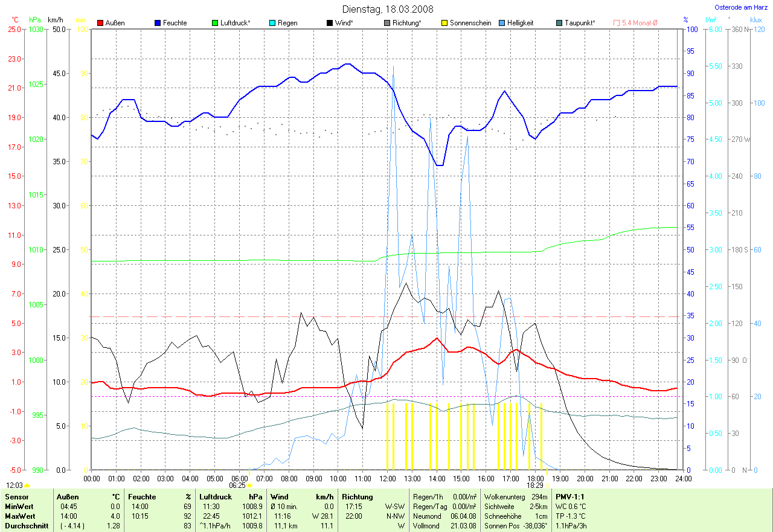773x532 pixels.
Task: Click the Osterode am Harz location link
Action: click(740, 7)
